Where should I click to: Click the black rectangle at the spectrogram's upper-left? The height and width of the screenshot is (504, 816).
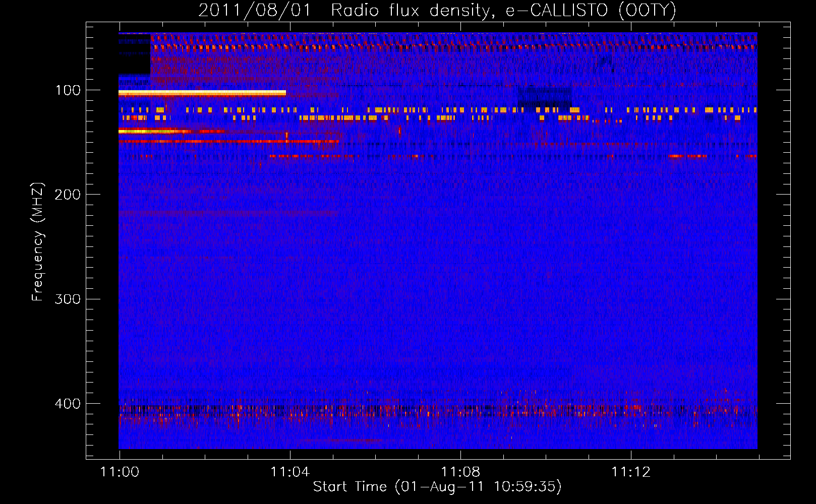click(135, 54)
